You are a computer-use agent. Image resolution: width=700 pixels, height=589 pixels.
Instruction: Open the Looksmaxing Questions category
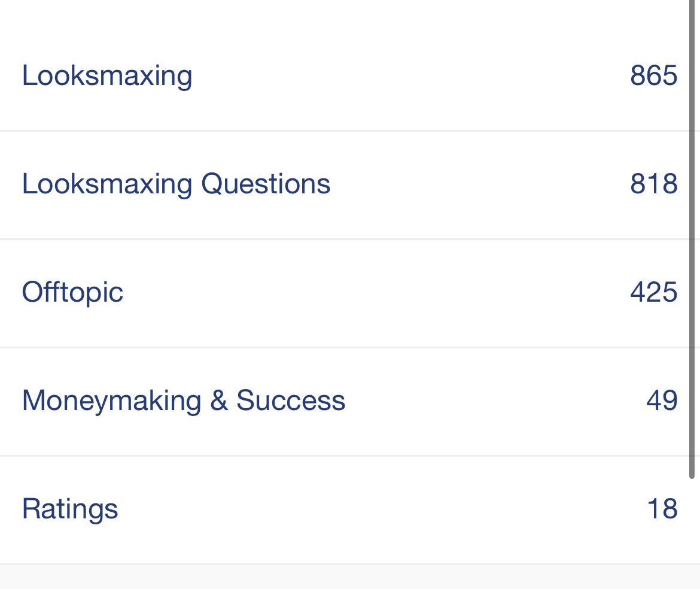[x=176, y=184]
